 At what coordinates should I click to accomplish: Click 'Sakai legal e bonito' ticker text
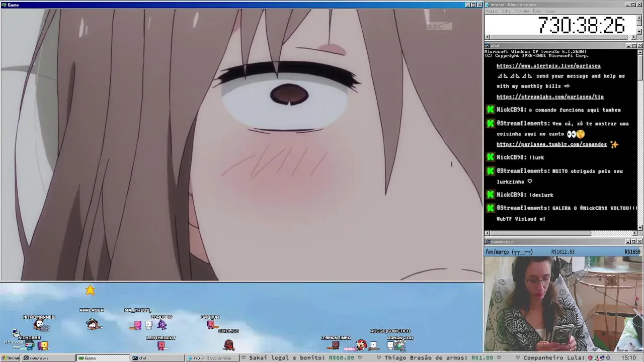287,358
